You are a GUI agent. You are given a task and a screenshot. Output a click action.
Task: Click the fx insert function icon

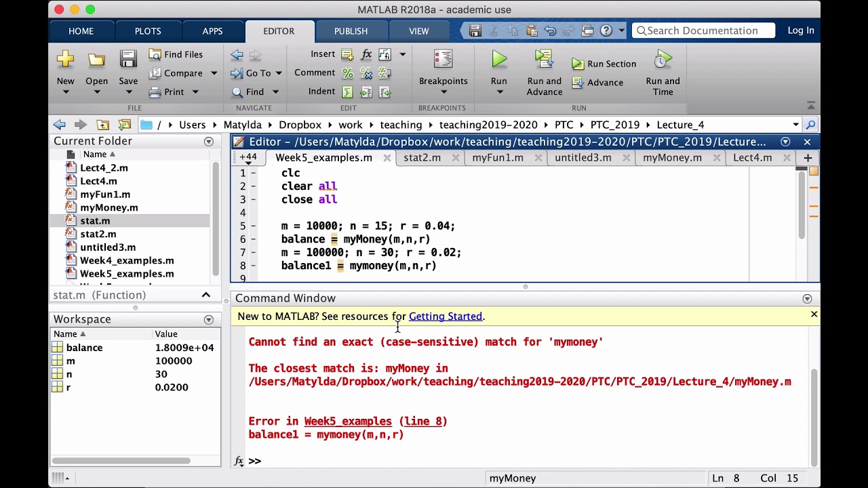pos(366,54)
